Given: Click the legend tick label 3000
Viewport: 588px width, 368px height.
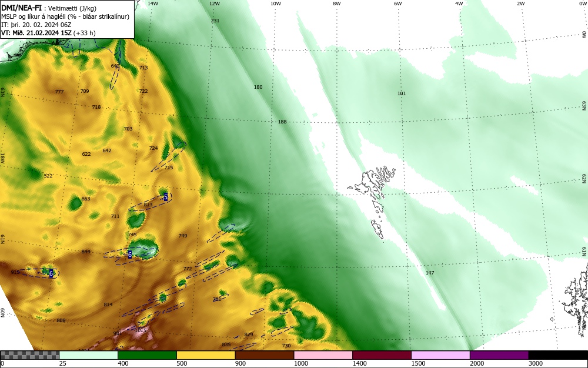Looking at the screenshot, I should click(535, 363).
